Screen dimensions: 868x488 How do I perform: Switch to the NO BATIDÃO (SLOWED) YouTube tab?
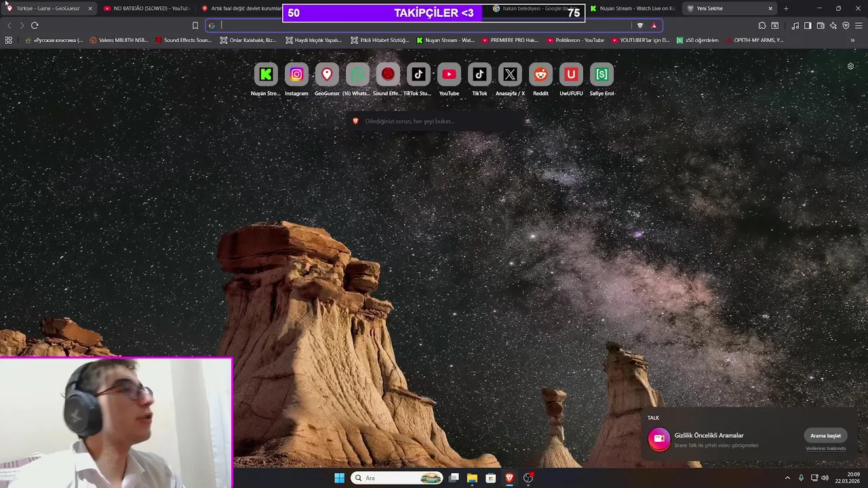pos(146,8)
